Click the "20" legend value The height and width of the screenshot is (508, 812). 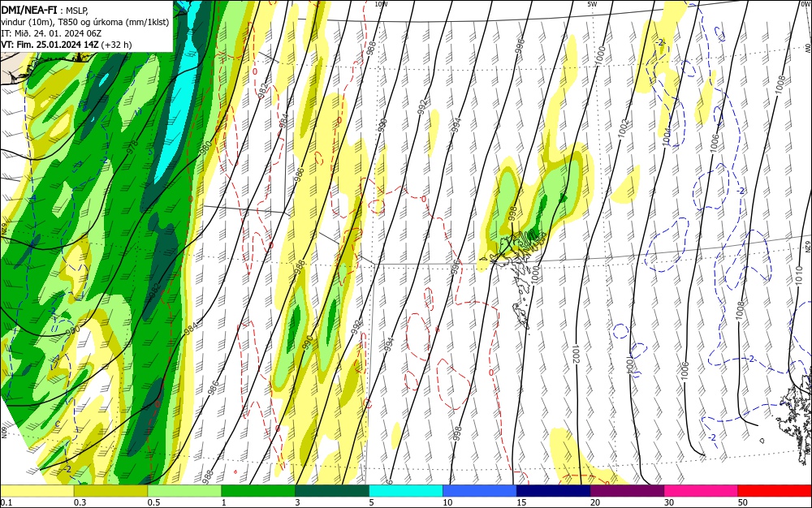pyautogui.click(x=595, y=502)
